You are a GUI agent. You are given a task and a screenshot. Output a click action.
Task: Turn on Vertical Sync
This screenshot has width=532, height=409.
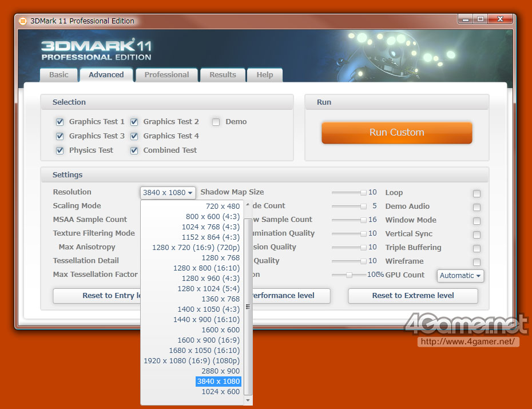477,235
